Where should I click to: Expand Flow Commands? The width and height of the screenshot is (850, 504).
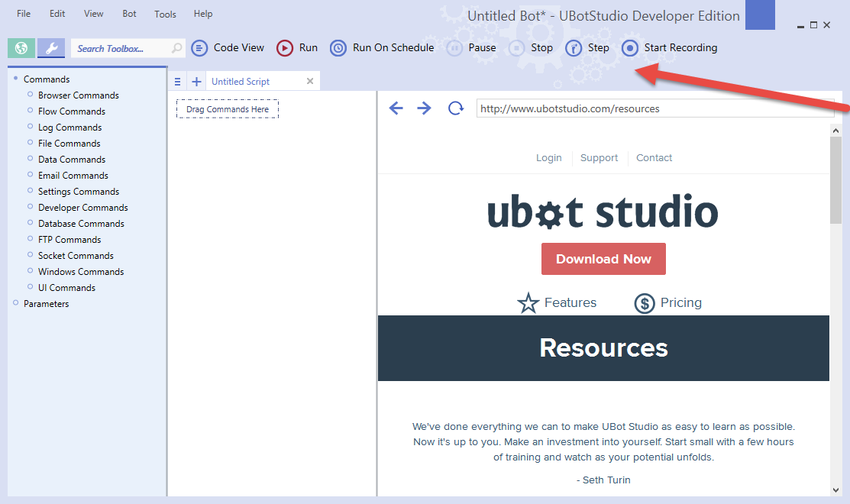point(31,110)
